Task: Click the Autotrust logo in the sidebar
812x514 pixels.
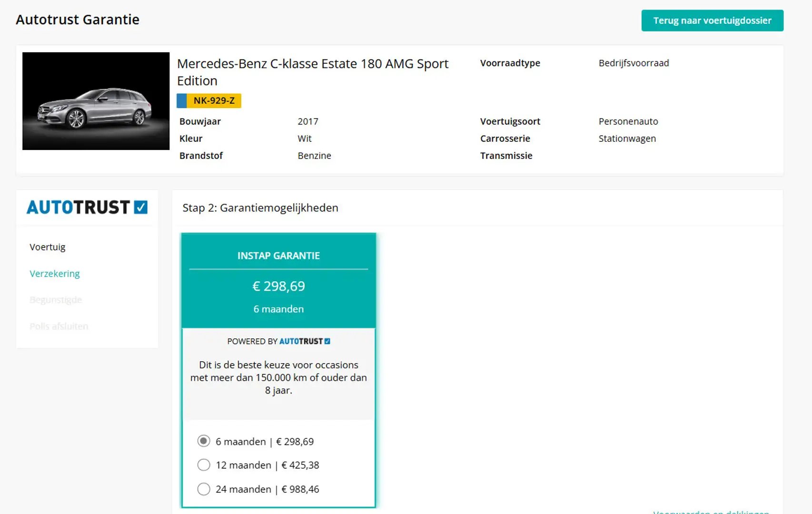Action: [x=87, y=207]
